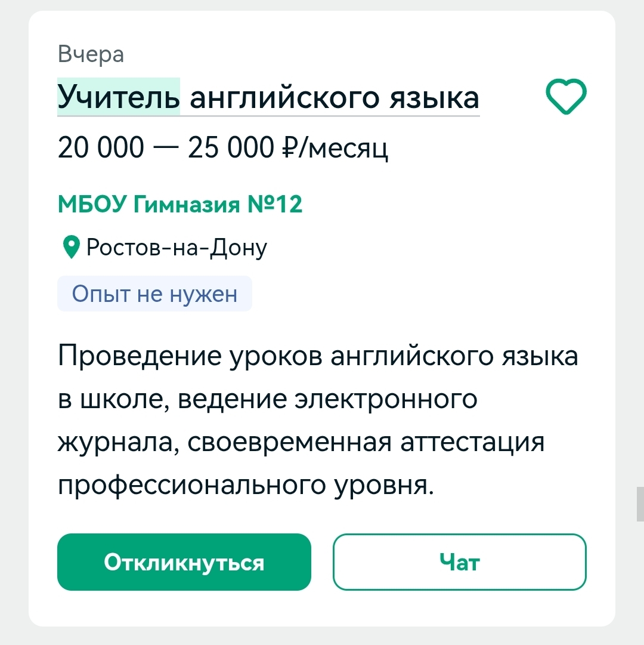
Task: Select the "Опыт не нужен" tag
Action: click(x=154, y=294)
